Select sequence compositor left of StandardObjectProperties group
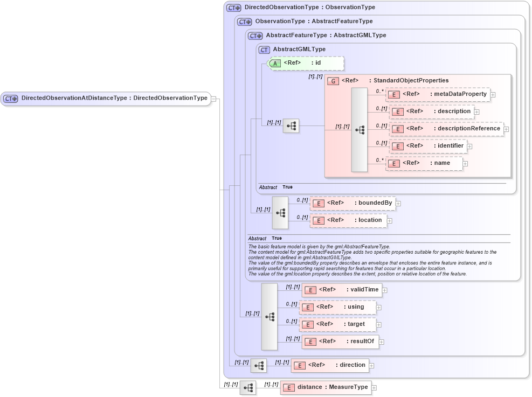 tap(291, 126)
